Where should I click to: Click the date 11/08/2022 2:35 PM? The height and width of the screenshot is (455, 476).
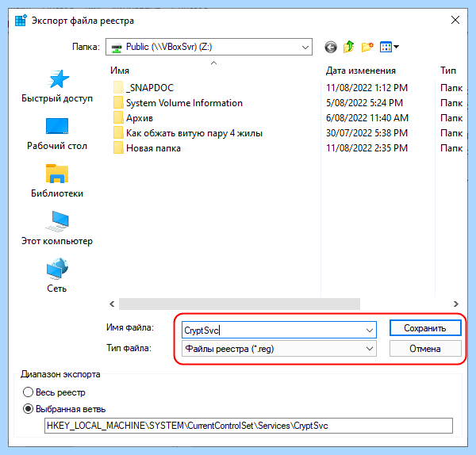click(367, 148)
